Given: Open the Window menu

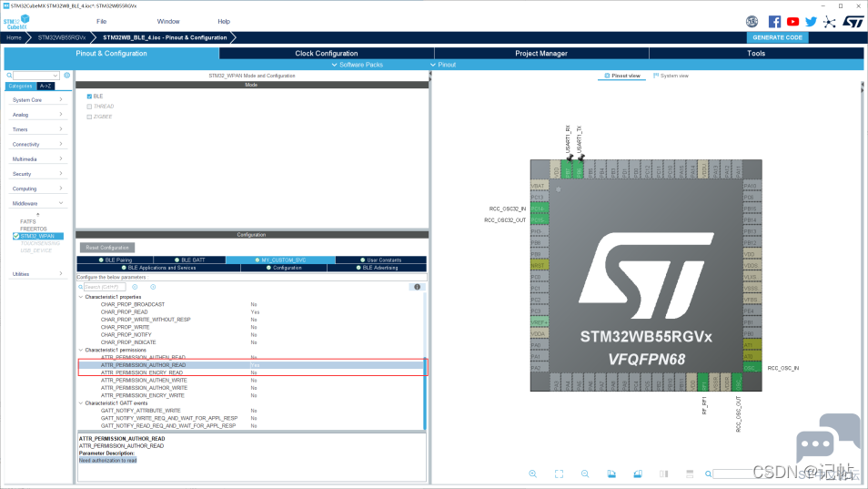Looking at the screenshot, I should (x=168, y=22).
